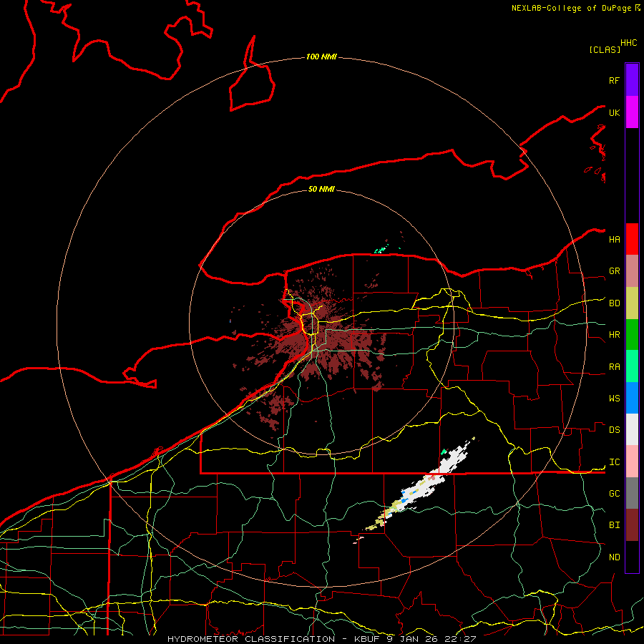Image resolution: width=644 pixels, height=644 pixels.
Task: Click the RA light green legend swatch
Action: [x=632, y=366]
